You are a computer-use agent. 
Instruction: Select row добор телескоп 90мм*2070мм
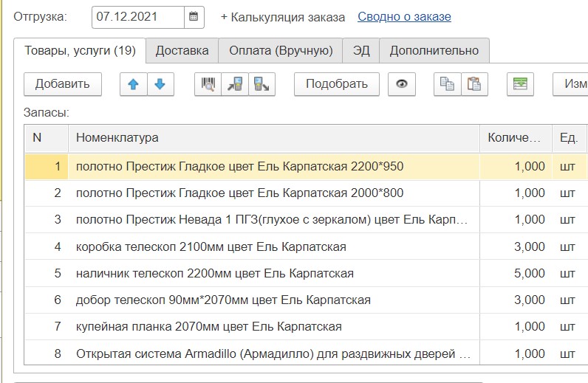pyautogui.click(x=306, y=300)
